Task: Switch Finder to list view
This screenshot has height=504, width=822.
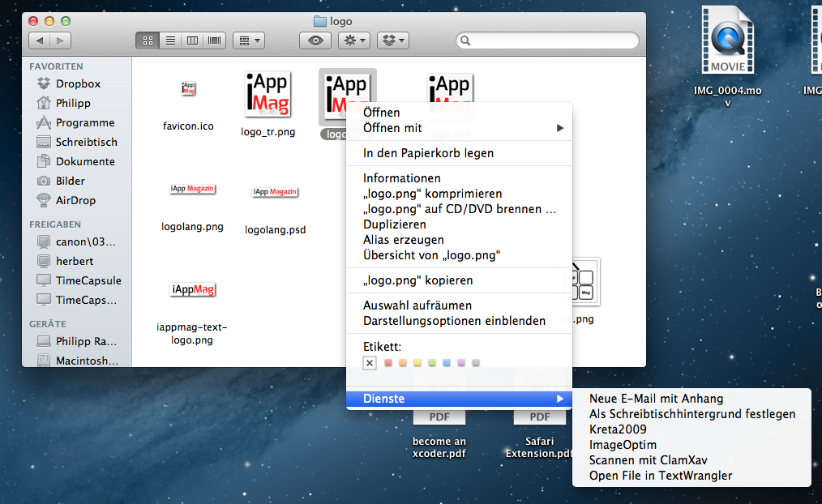Action: click(x=170, y=41)
